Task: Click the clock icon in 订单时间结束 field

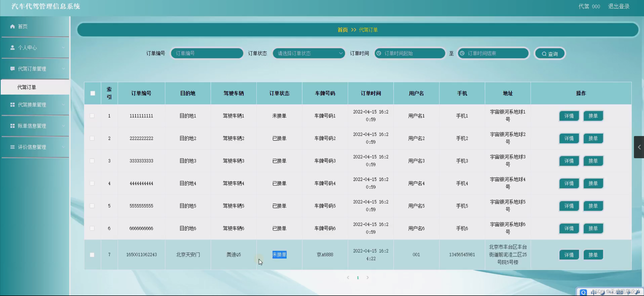Action: click(462, 53)
